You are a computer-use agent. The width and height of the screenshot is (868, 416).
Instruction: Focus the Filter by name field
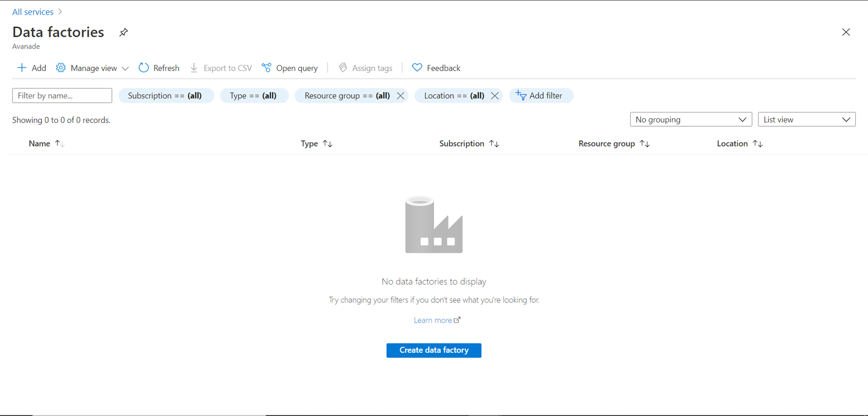pyautogui.click(x=62, y=95)
